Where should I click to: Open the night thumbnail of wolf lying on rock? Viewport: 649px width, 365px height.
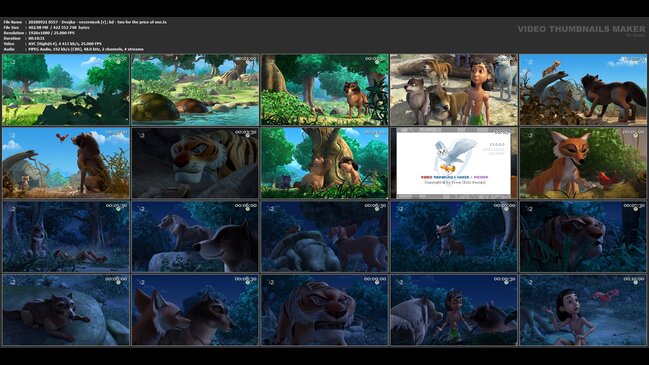coord(66,310)
